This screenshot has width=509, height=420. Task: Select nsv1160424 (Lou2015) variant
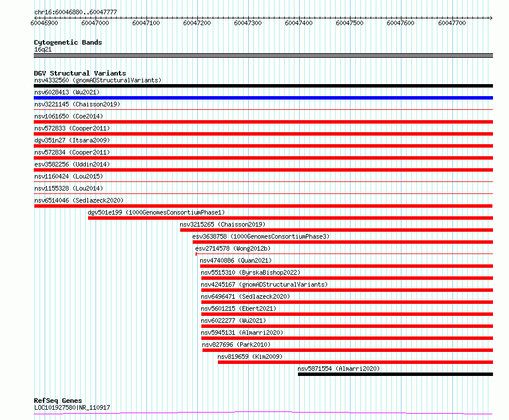coord(69,176)
